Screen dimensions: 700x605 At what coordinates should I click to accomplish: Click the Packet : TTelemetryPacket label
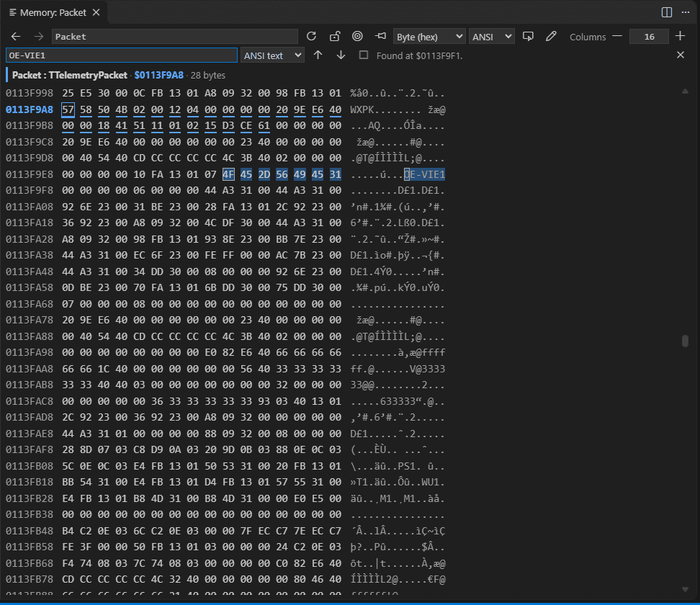(x=70, y=75)
